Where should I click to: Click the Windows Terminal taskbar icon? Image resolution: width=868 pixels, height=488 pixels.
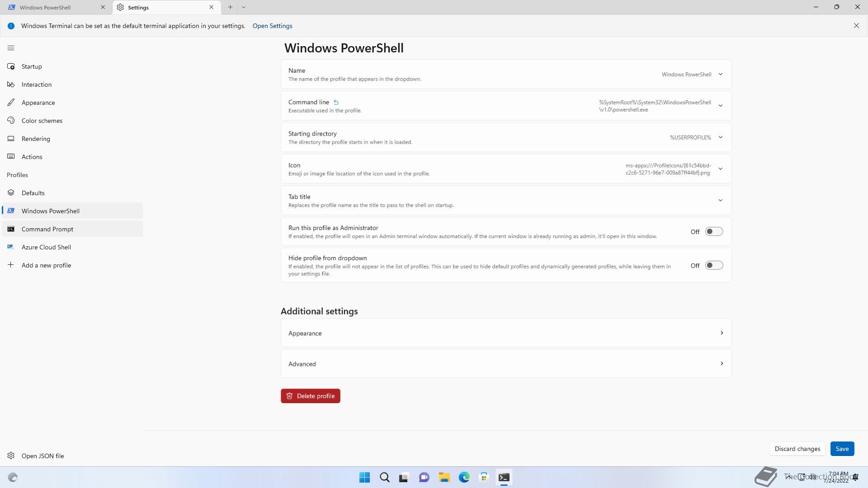pos(504,477)
